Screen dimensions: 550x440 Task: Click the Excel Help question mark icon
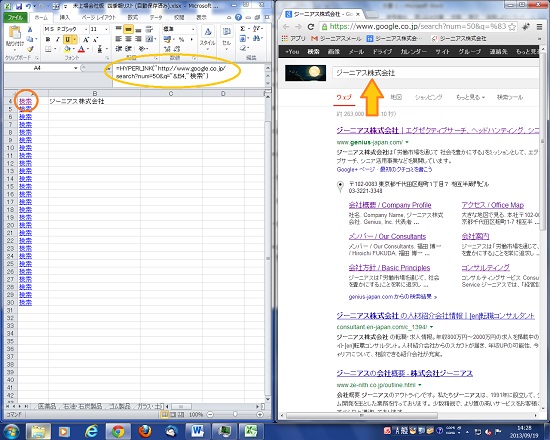(x=239, y=17)
